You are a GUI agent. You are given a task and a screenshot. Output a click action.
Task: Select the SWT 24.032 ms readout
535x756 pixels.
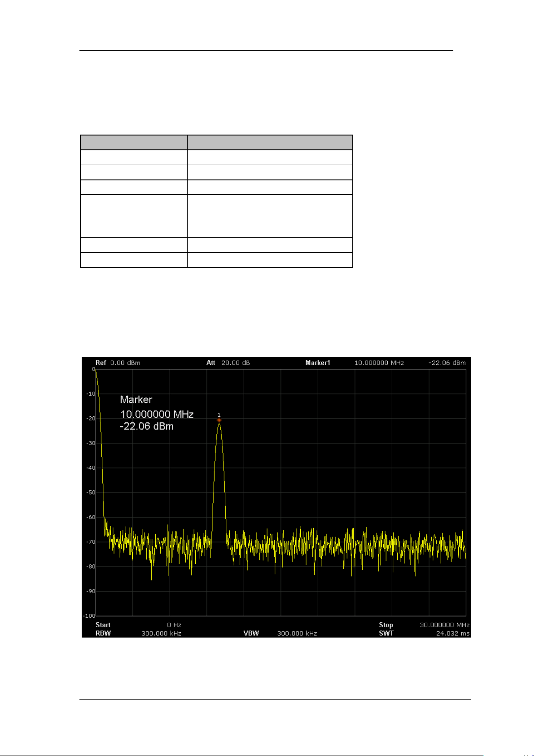coord(424,633)
